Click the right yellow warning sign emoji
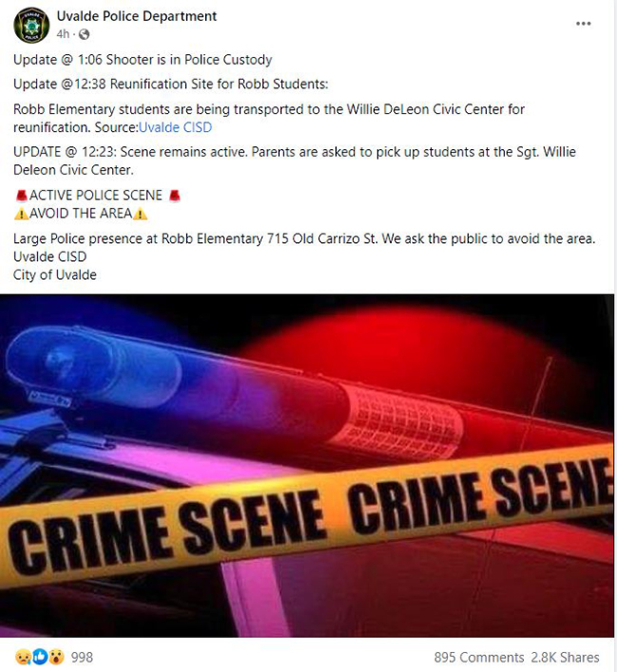The image size is (617, 672). pos(140,214)
